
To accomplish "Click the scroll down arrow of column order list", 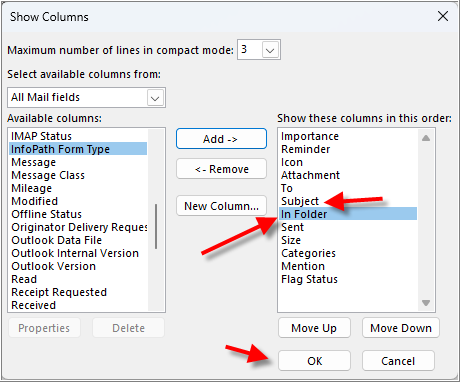I will click(426, 303).
